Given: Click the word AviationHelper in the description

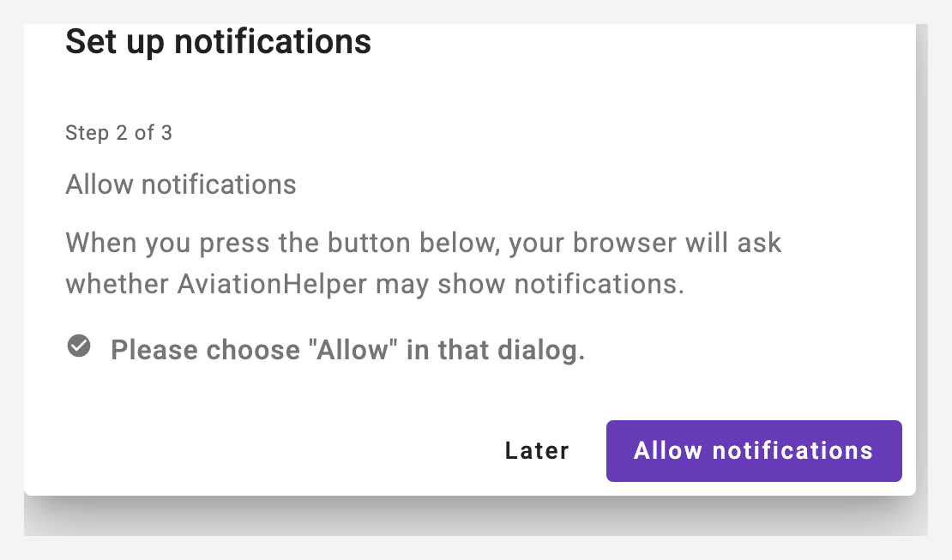Looking at the screenshot, I should [x=272, y=284].
